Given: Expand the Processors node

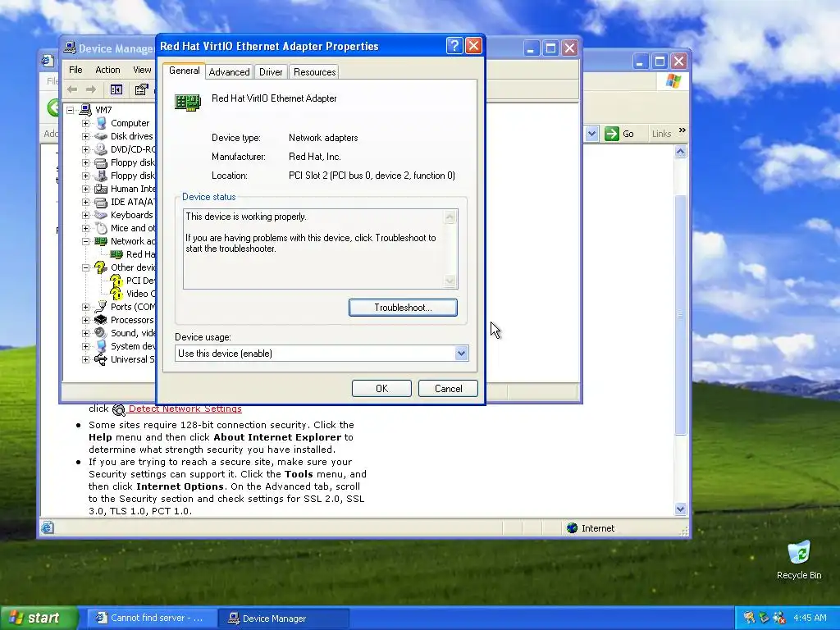Looking at the screenshot, I should click(85, 320).
